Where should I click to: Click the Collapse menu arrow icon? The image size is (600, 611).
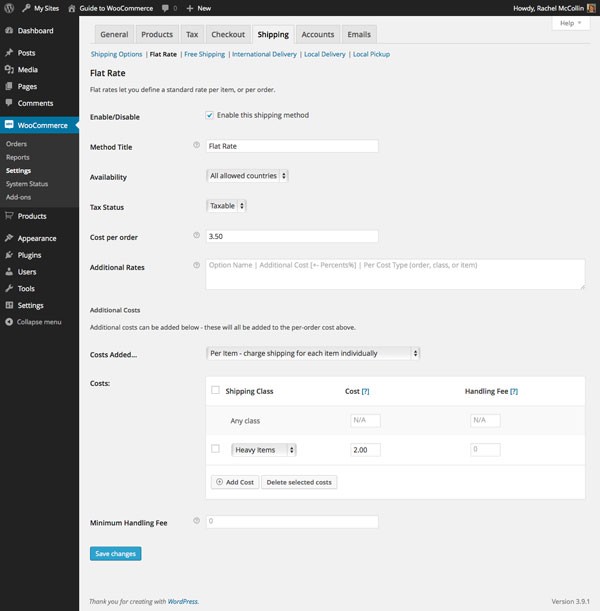point(9,322)
